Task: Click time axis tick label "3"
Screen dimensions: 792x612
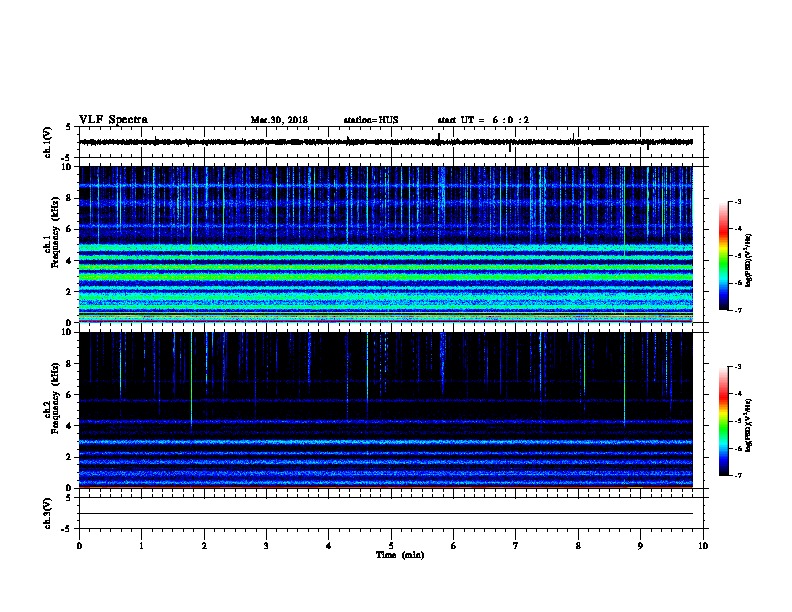Action: click(x=266, y=546)
